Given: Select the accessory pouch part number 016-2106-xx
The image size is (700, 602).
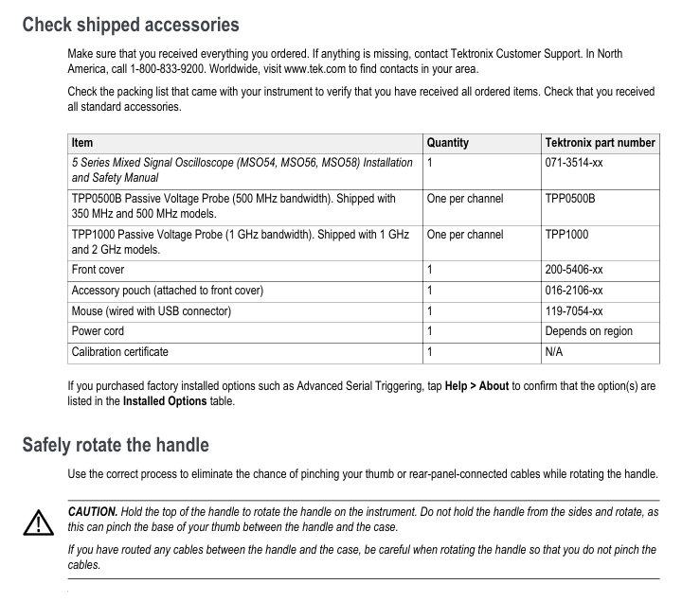Looking at the screenshot, I should (x=574, y=291).
